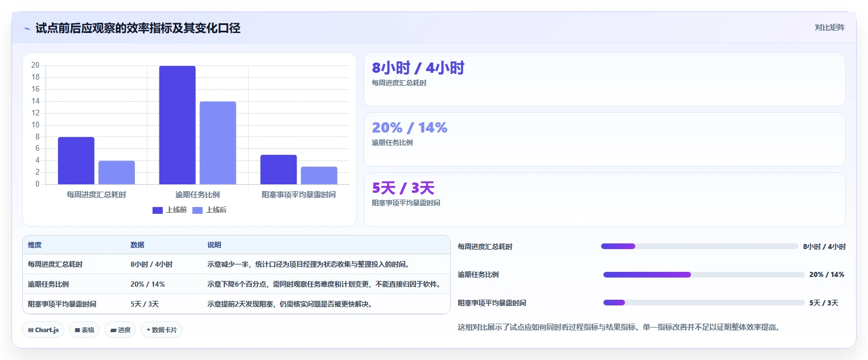
Task: Click the table cell reading 5天 / 3天
Action: tap(145, 304)
